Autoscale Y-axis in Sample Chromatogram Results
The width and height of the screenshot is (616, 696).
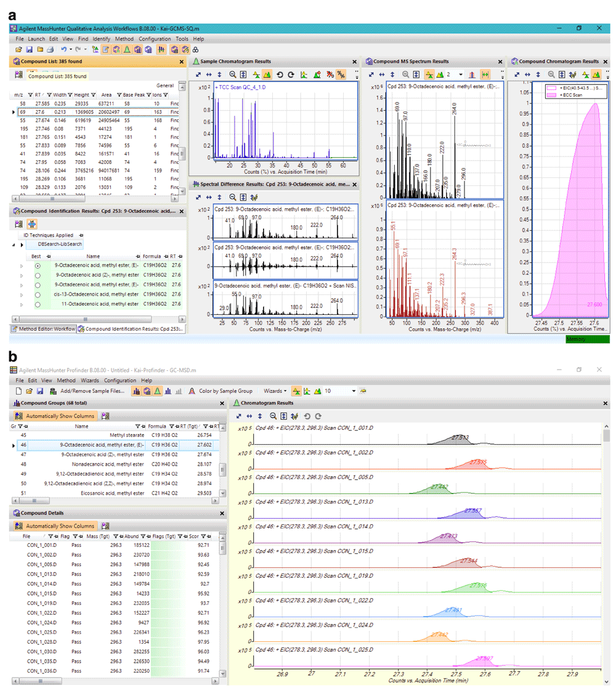coord(219,75)
